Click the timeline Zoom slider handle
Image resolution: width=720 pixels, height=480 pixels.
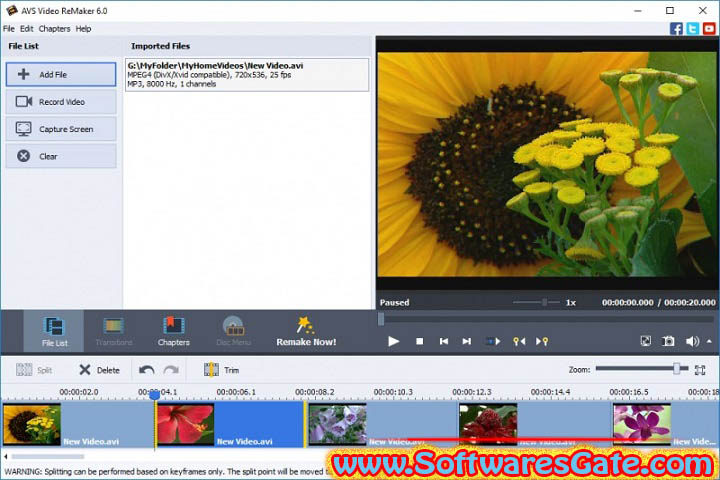click(x=676, y=368)
